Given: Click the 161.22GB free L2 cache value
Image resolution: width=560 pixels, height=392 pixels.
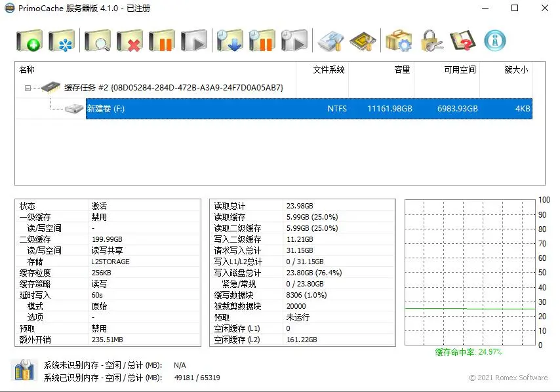Looking at the screenshot, I should [x=302, y=340].
